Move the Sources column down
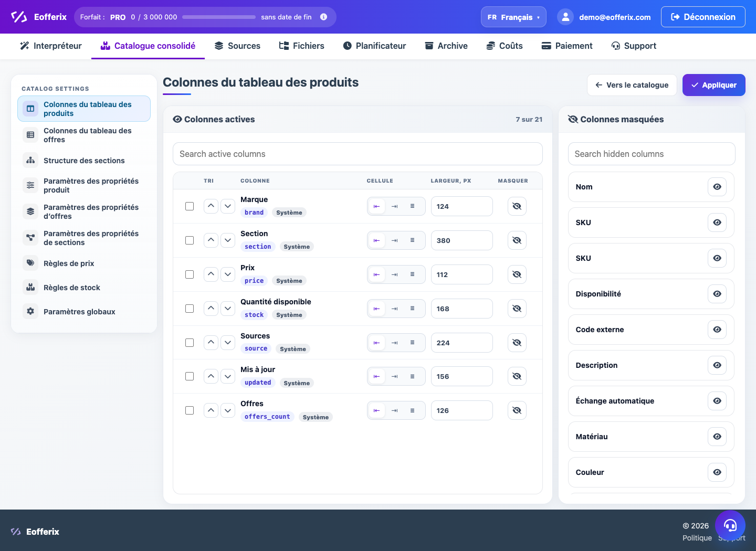756x551 pixels. pos(228,343)
